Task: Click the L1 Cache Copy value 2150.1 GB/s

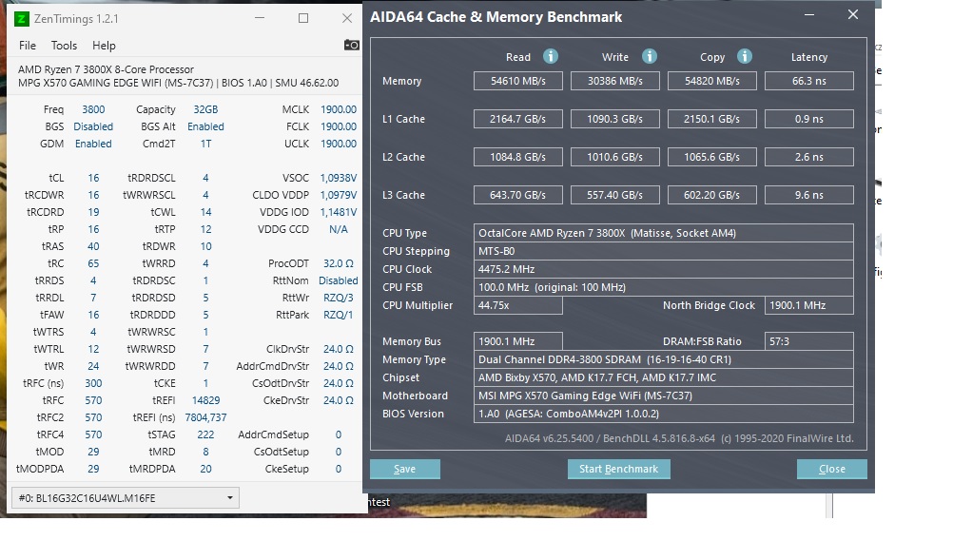Action: (712, 119)
